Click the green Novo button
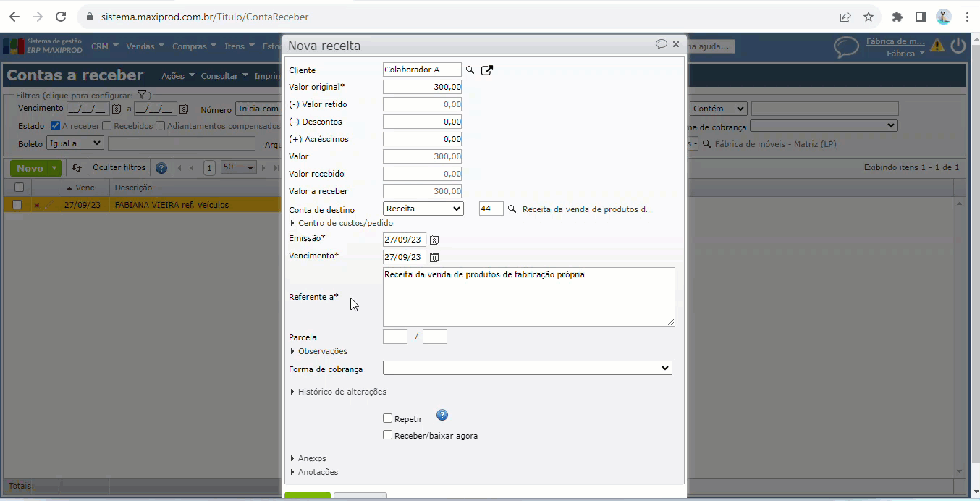 point(30,168)
